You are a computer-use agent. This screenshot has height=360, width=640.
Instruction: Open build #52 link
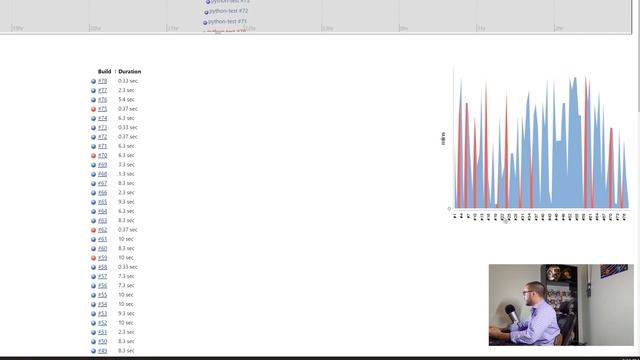(x=102, y=323)
